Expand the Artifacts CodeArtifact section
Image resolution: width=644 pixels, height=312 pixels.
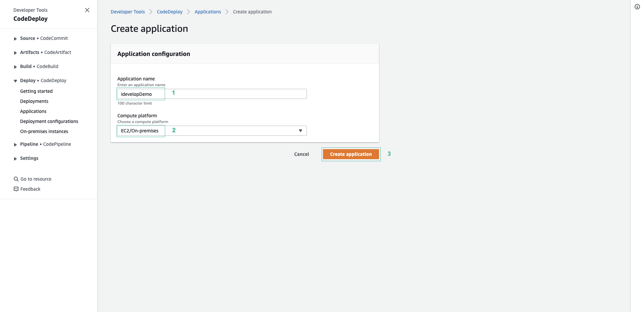pyautogui.click(x=15, y=53)
